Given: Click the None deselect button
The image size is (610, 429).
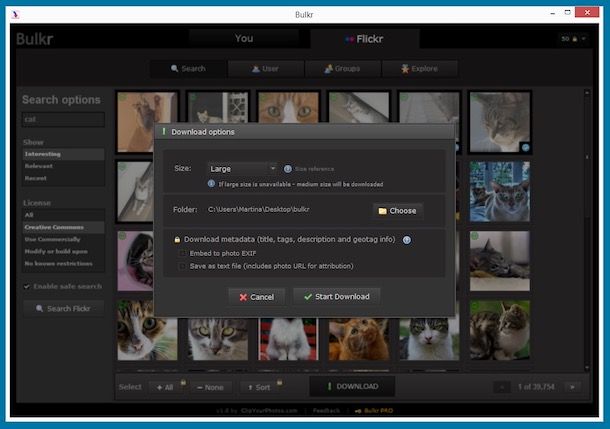Looking at the screenshot, I should [210, 387].
